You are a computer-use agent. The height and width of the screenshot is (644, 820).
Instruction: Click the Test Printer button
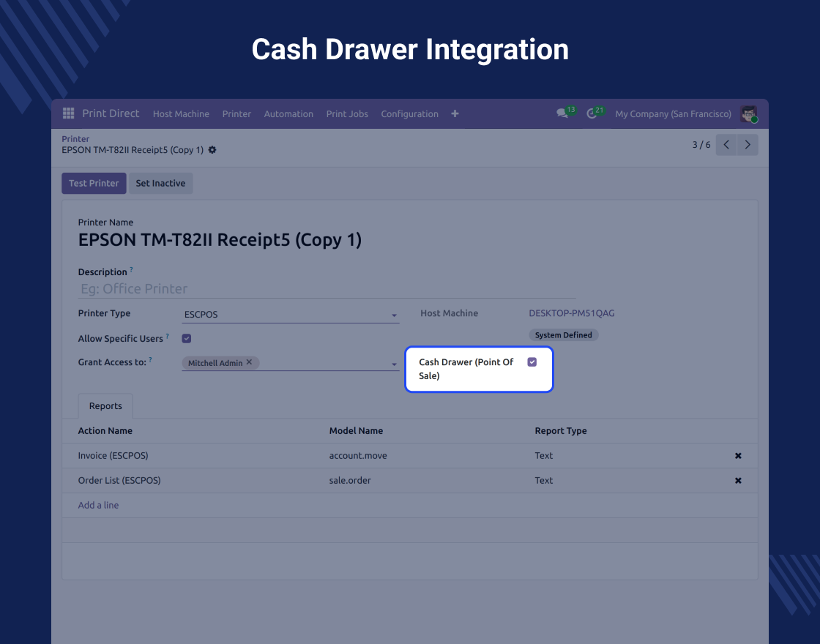tap(94, 183)
